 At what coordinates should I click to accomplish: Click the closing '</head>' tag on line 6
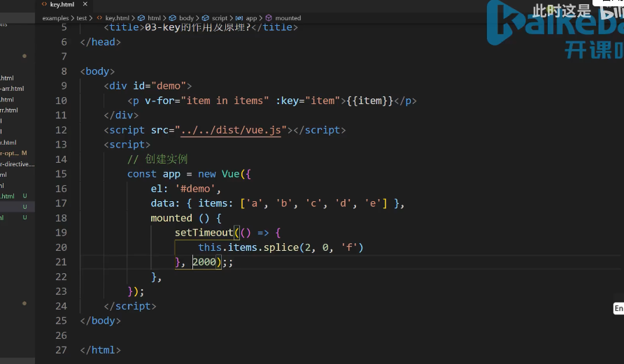coord(100,42)
